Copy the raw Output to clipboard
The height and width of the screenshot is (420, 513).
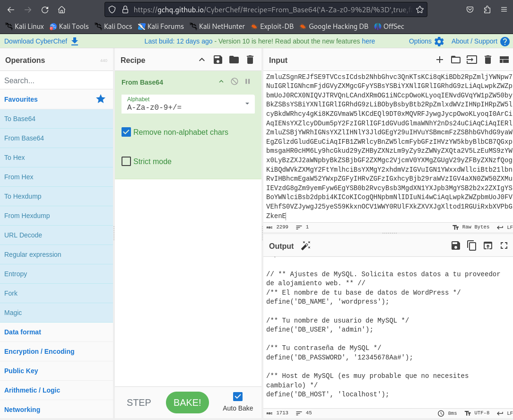(471, 245)
